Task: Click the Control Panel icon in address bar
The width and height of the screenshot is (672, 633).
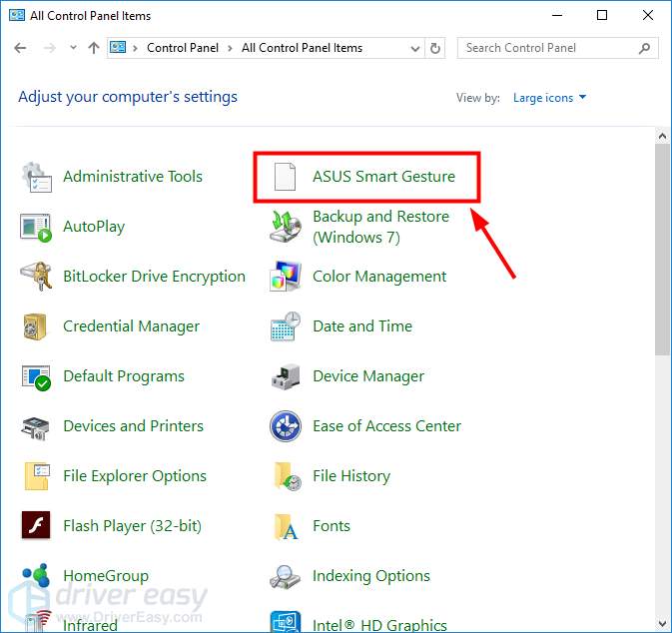Action: [x=118, y=47]
